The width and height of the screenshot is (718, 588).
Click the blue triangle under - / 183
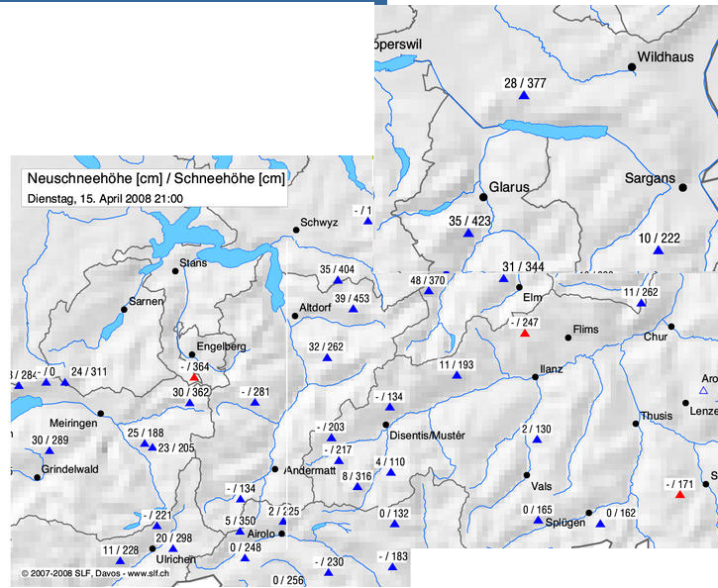point(392,567)
